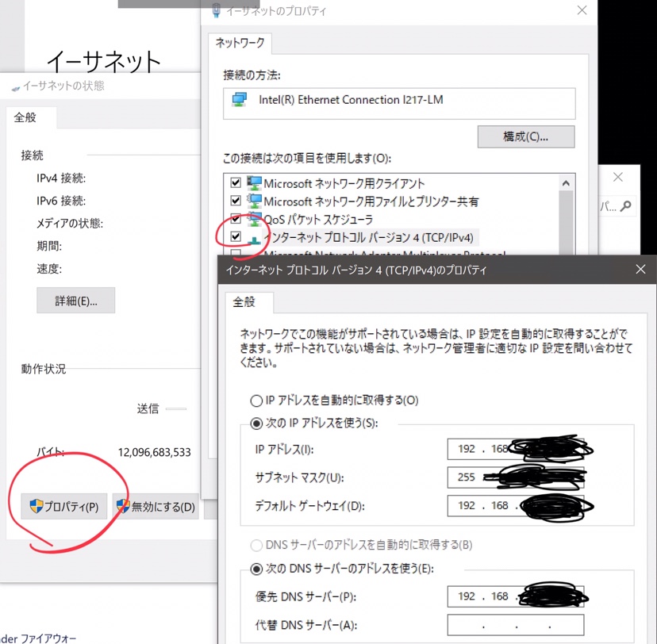Open the ネットワーク tab in イーサネットのプロパティ
Image resolution: width=657 pixels, height=644 pixels.
tap(240, 43)
